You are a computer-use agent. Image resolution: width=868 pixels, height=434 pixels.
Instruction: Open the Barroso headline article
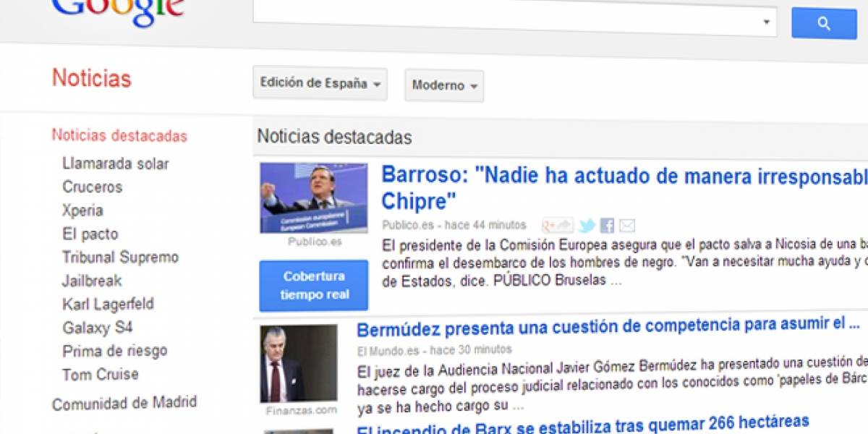624,187
